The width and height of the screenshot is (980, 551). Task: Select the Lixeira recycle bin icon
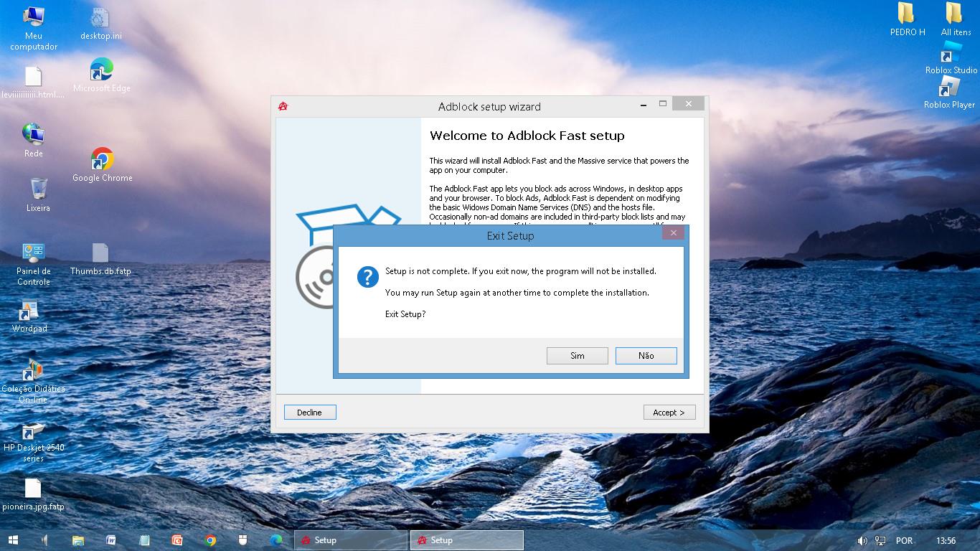(38, 189)
